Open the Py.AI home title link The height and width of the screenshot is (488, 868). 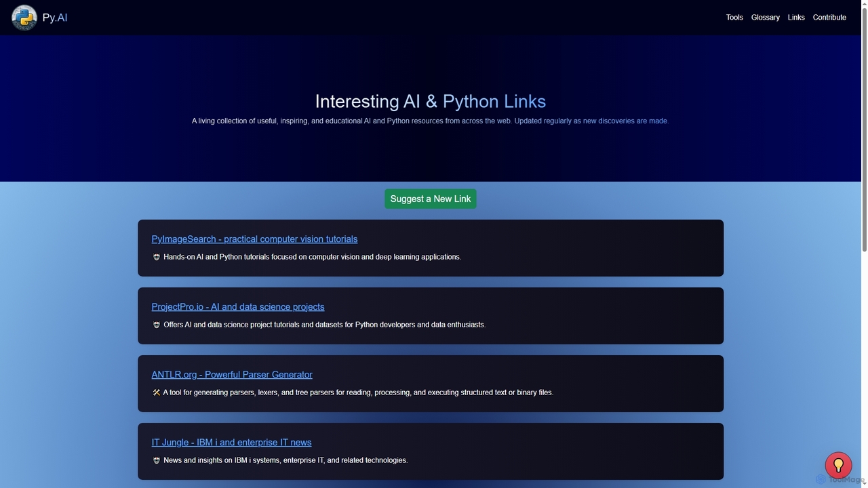click(55, 18)
